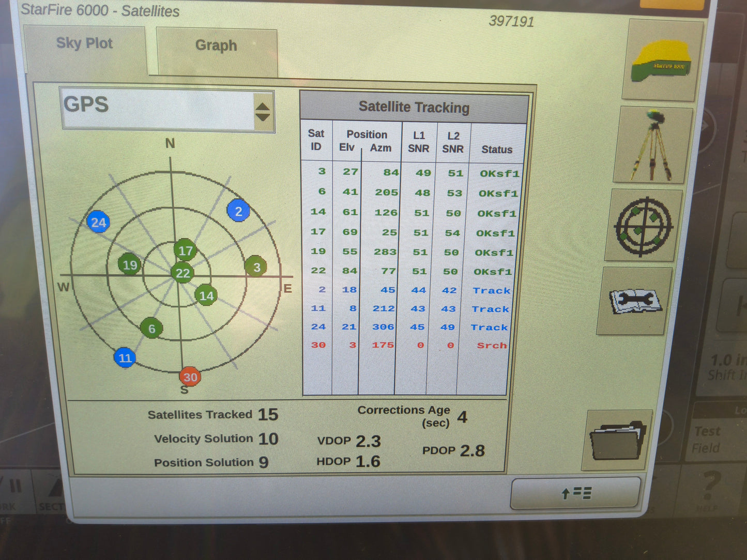The width and height of the screenshot is (747, 560).
Task: Select satellite 11 on sky plot
Action: 125,358
